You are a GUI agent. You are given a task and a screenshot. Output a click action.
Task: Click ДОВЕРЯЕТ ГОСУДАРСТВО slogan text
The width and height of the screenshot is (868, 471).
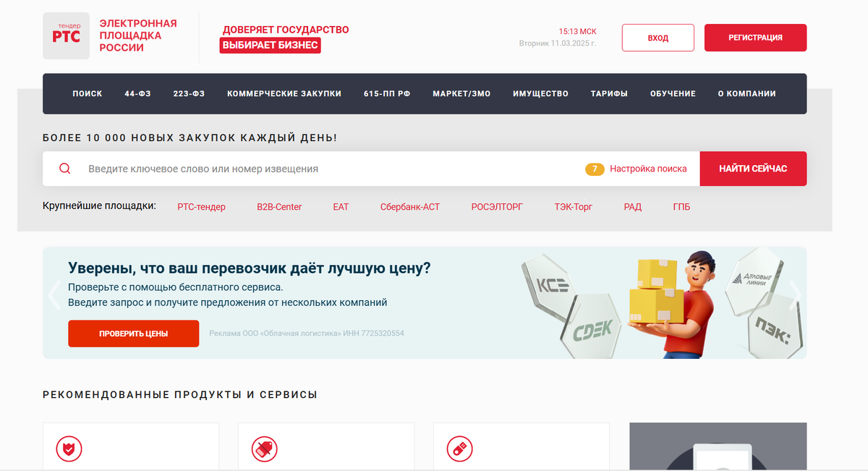tap(286, 30)
